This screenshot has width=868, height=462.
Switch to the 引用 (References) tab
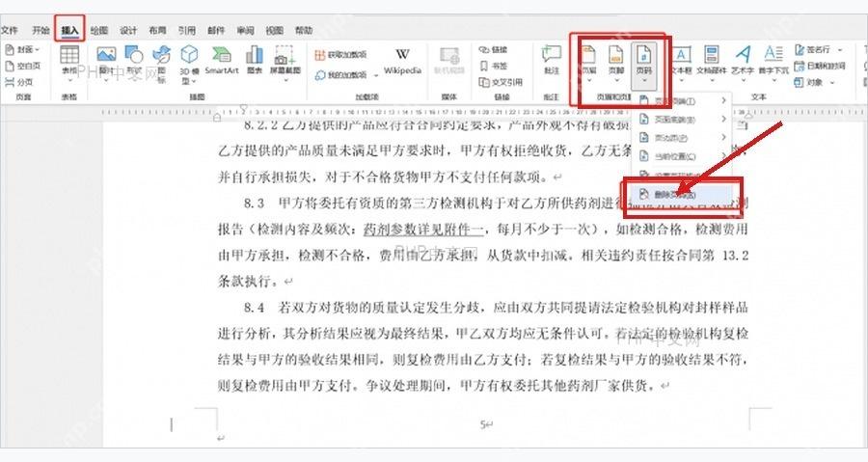186,31
